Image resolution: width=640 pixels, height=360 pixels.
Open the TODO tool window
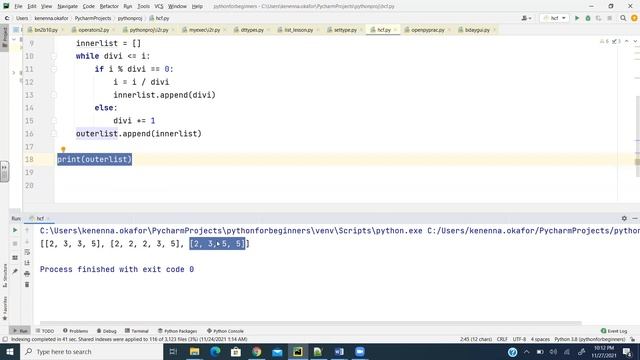pos(45,331)
